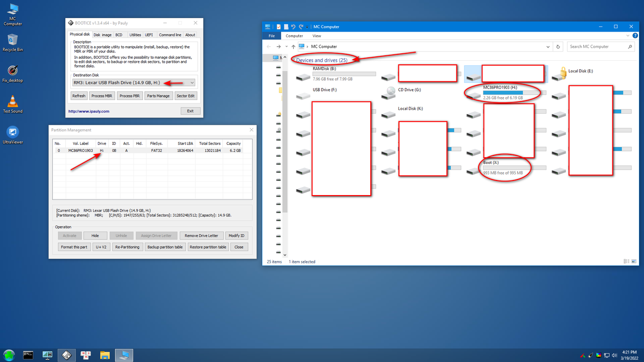Open recent locations chevron in explorer
This screenshot has height=362, width=644.
(287, 47)
